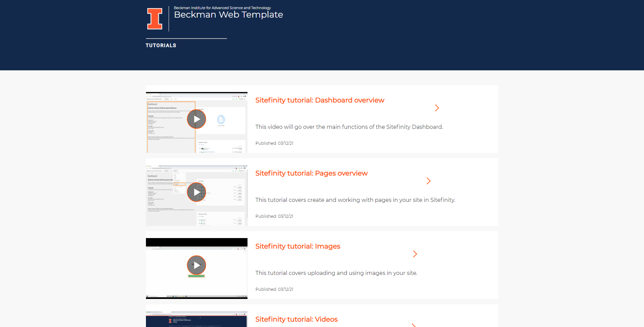Click the Published date under Images tutorial

[x=274, y=289]
